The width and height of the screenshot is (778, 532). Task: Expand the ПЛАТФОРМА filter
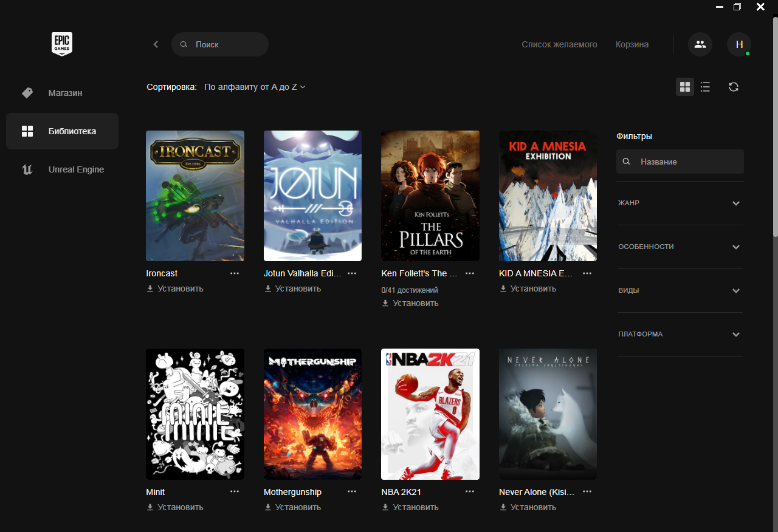pos(680,334)
